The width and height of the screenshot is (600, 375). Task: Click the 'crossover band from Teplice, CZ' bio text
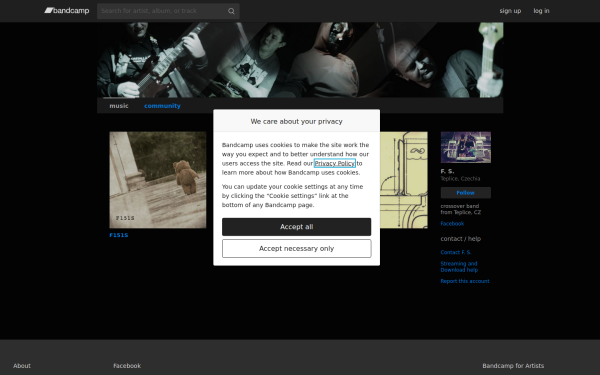point(460,209)
